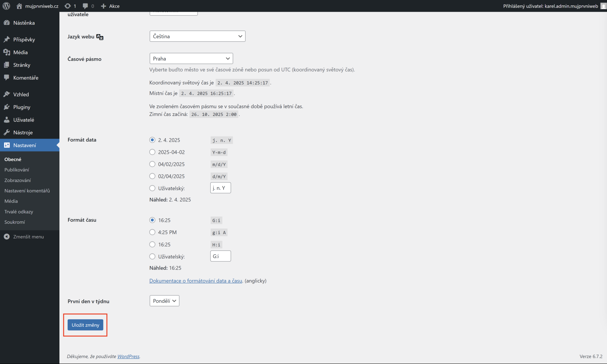Click the Uložit změny button
Viewport: 607px width, 364px height.
(x=85, y=325)
